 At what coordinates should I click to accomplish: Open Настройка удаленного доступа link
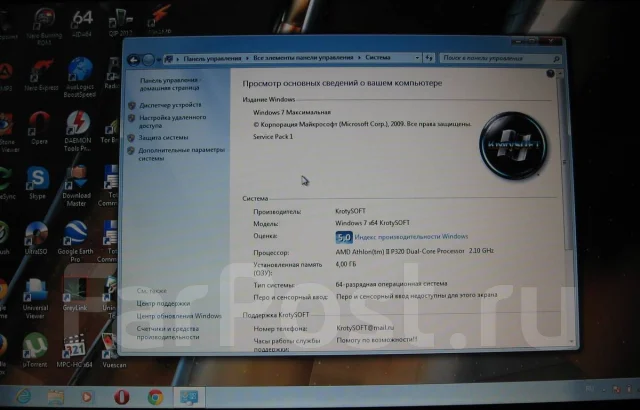coord(172,122)
